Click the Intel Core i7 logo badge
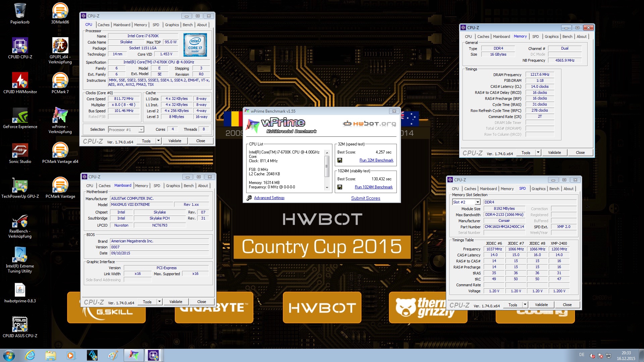The height and width of the screenshot is (362, 644). coord(195,45)
